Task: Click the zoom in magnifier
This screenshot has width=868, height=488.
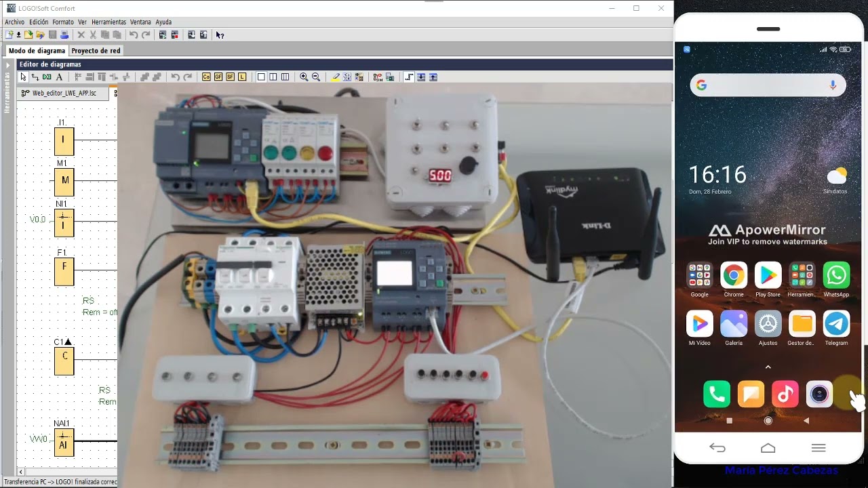Action: click(304, 77)
